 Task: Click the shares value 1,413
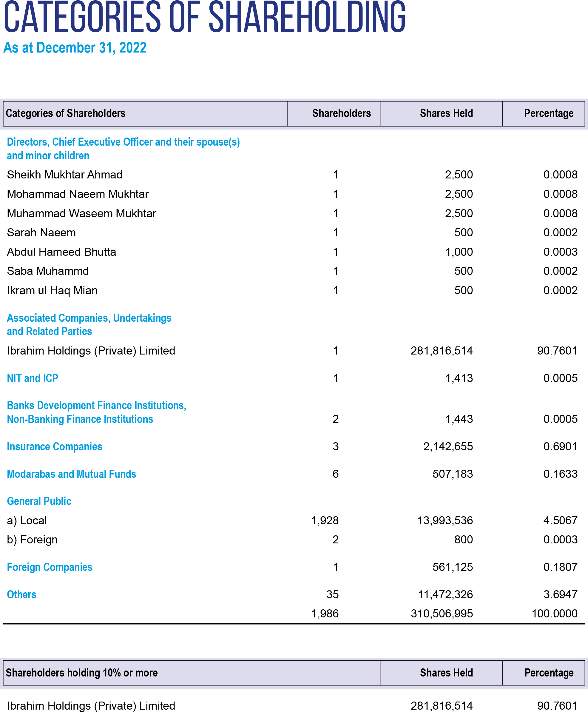click(459, 378)
